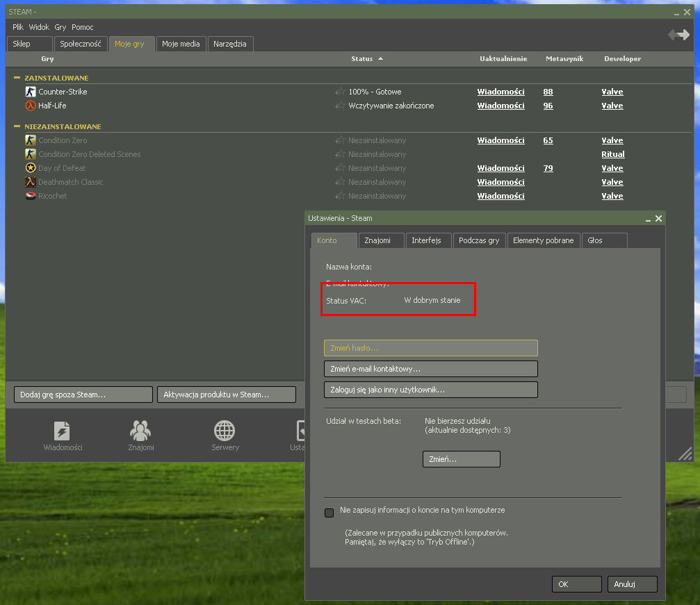700x605 pixels.
Task: Collapse the NIEZAINSTALOWANE group
Action: (17, 126)
